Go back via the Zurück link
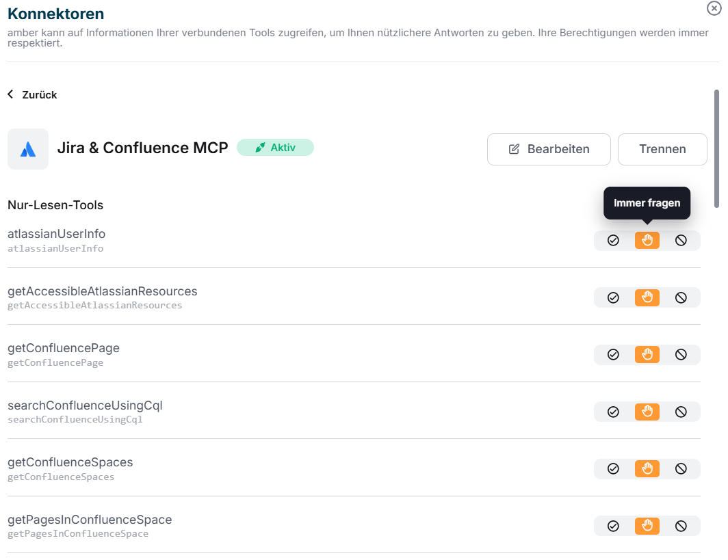Image resolution: width=728 pixels, height=560 pixels. (x=32, y=94)
